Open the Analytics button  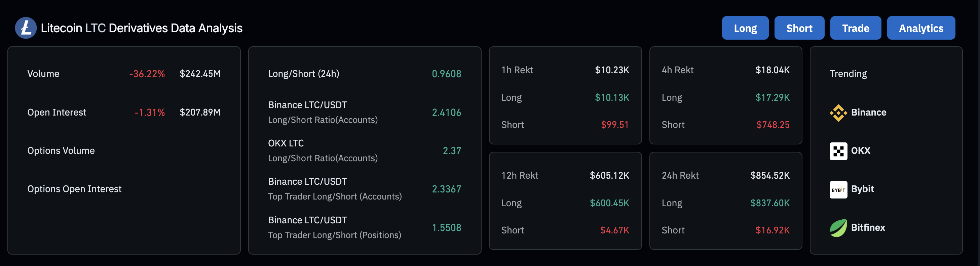921,28
